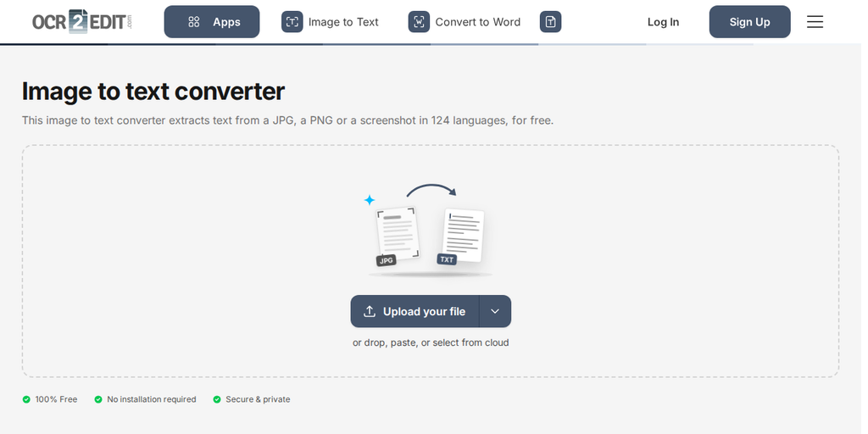This screenshot has height=434, width=868.
Task: Click the "Image to text converter" heading
Action: [154, 92]
